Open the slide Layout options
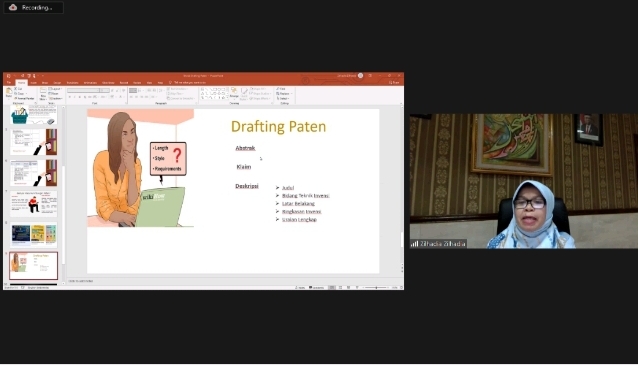 (x=55, y=89)
